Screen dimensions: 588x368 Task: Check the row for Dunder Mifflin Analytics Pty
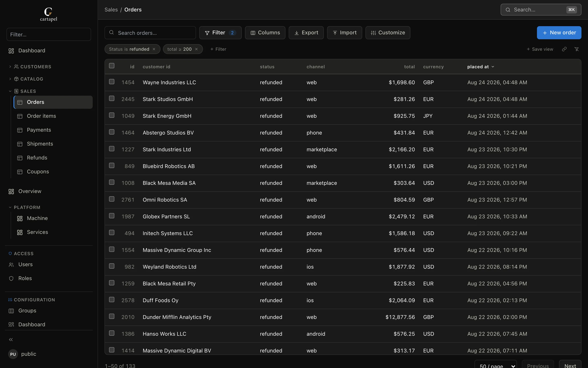[x=112, y=316]
